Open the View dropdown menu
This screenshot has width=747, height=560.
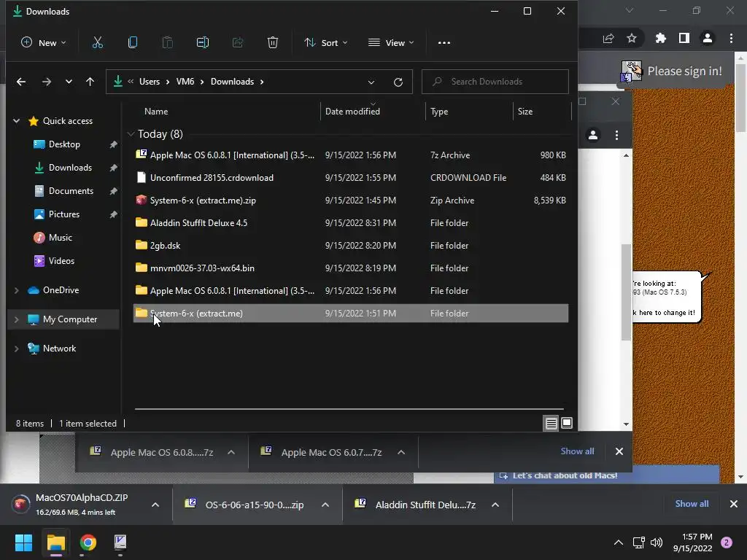391,42
